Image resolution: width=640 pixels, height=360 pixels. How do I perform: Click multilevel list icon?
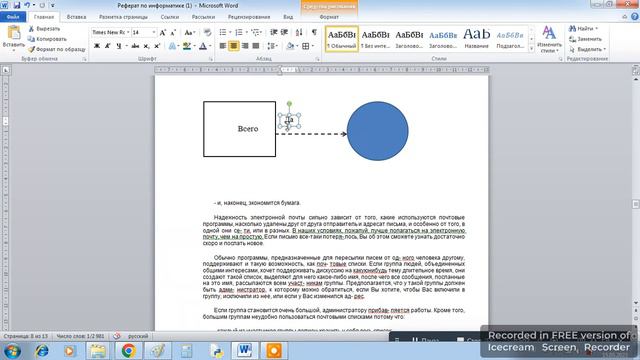tap(255, 32)
